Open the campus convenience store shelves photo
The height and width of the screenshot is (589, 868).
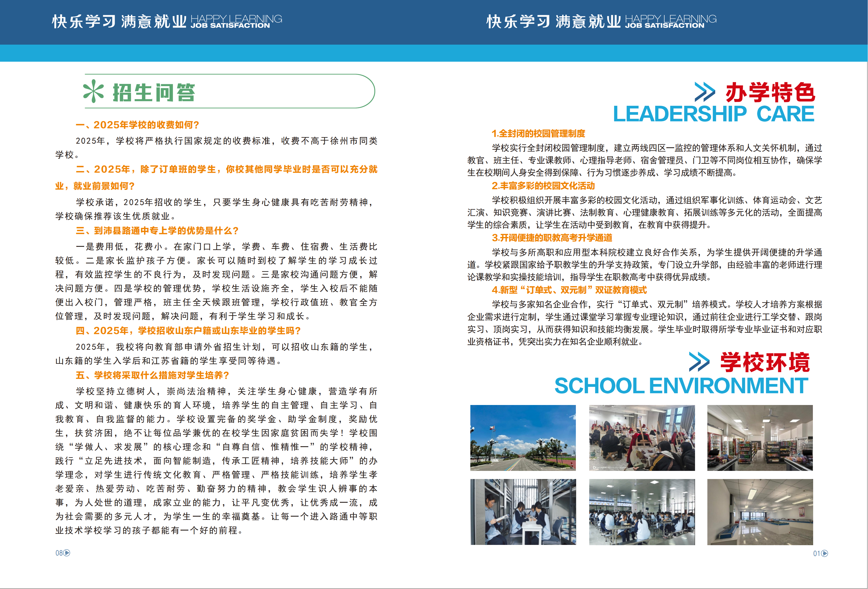tap(760, 438)
